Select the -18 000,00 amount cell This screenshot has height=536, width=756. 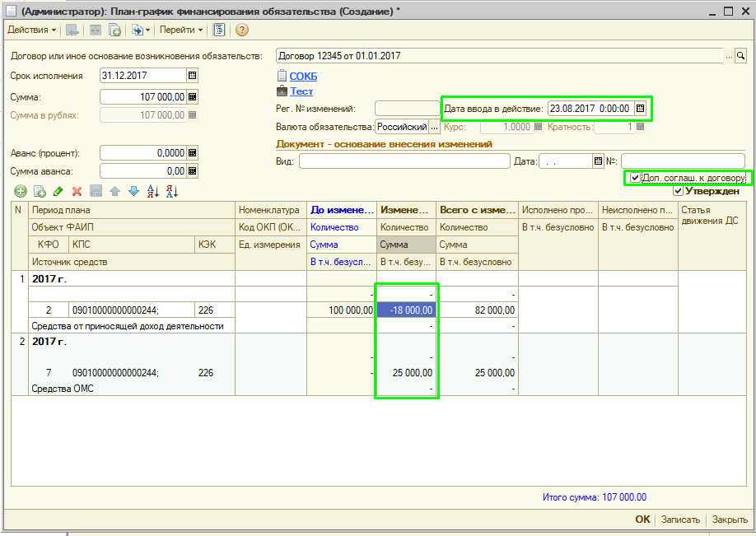tap(408, 310)
